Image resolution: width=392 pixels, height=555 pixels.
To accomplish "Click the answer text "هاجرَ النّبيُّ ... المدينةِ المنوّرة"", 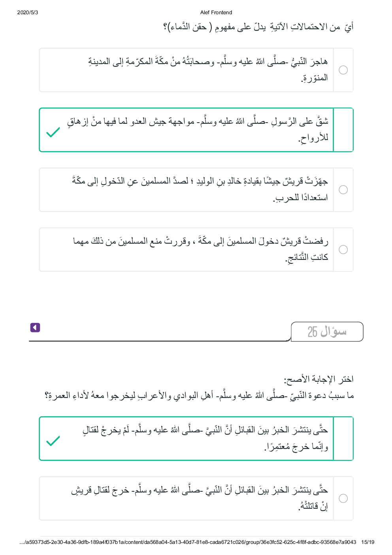I will click(208, 70).
